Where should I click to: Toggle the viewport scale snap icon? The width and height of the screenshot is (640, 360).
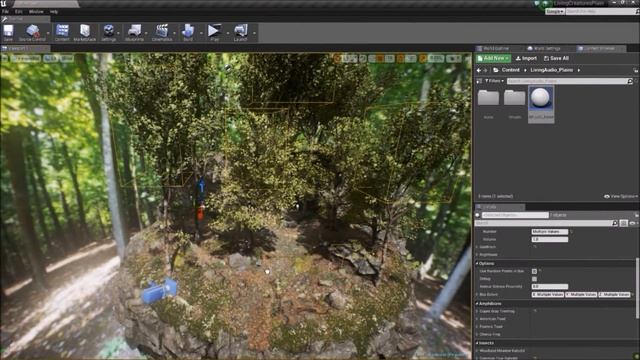(423, 59)
